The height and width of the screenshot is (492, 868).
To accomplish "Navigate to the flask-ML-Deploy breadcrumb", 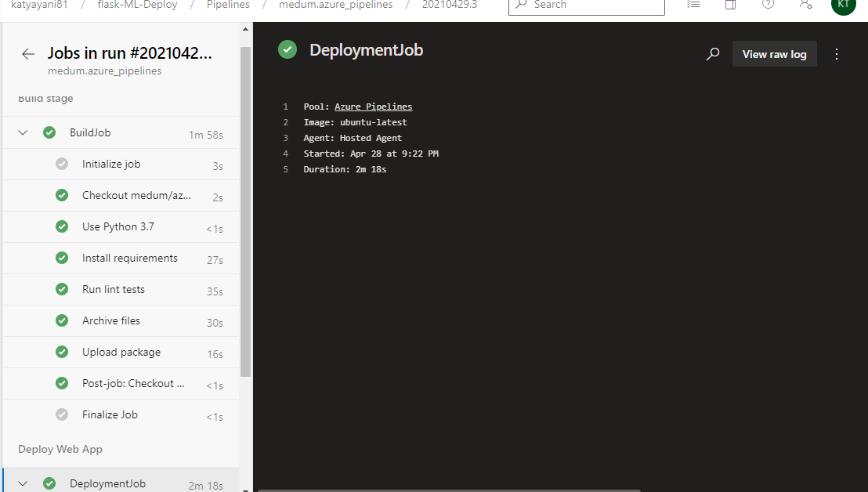I will click(x=137, y=4).
